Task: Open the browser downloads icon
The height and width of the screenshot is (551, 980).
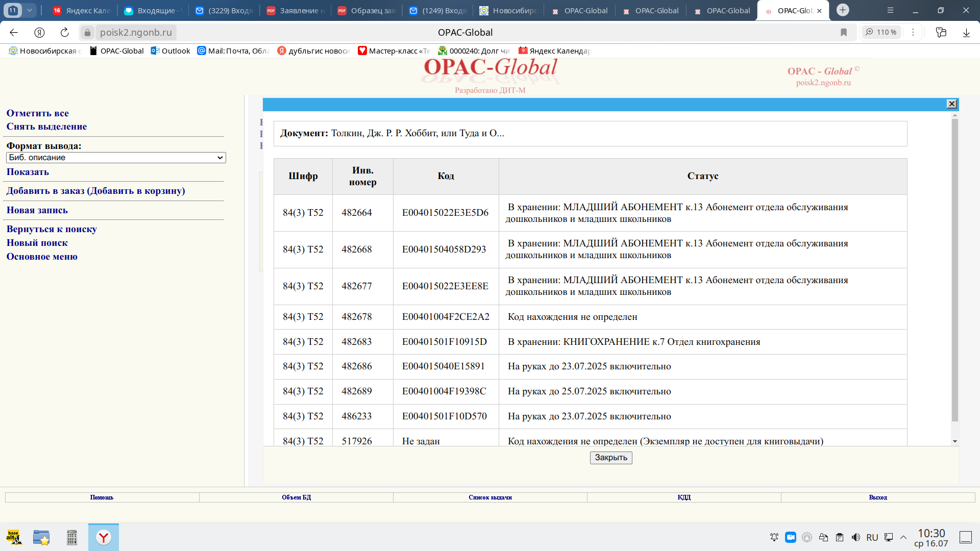Action: pos(966,33)
